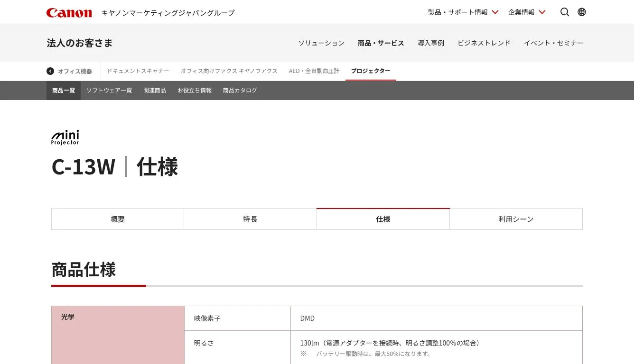634x364 pixels.
Task: Switch to 概要 tab
Action: point(118,219)
